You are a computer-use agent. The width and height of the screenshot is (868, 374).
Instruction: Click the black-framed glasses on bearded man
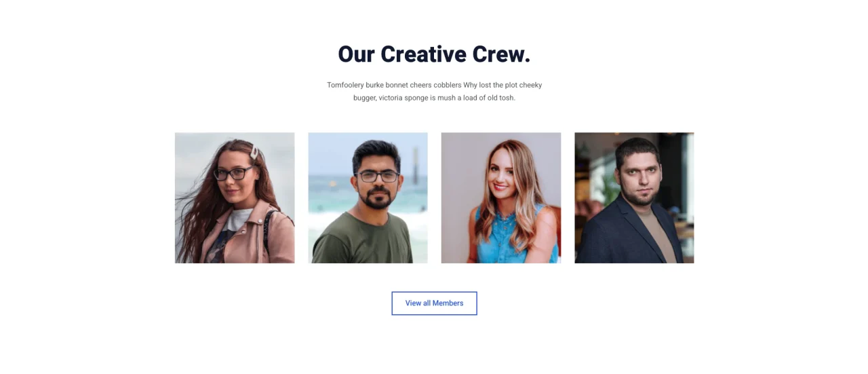point(376,176)
